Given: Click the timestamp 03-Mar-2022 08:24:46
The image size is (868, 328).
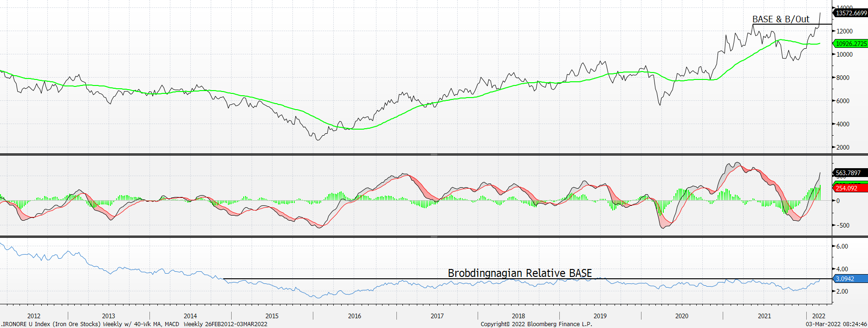Looking at the screenshot, I should click(836, 324).
